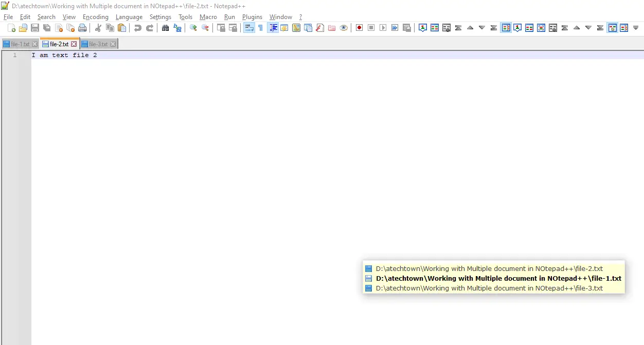The image size is (644, 345).
Task: Click the Redo arrow icon
Action: (x=149, y=28)
